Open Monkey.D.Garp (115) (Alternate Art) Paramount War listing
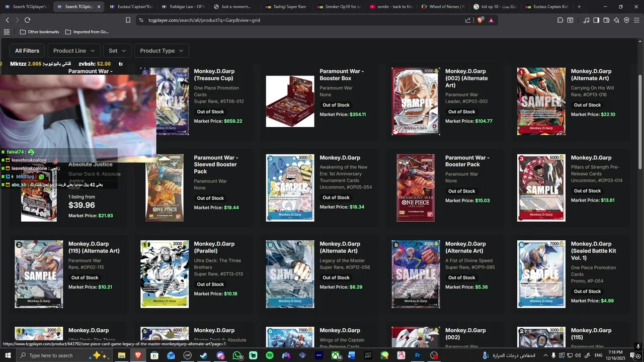This screenshot has width=644, height=362. [94, 247]
